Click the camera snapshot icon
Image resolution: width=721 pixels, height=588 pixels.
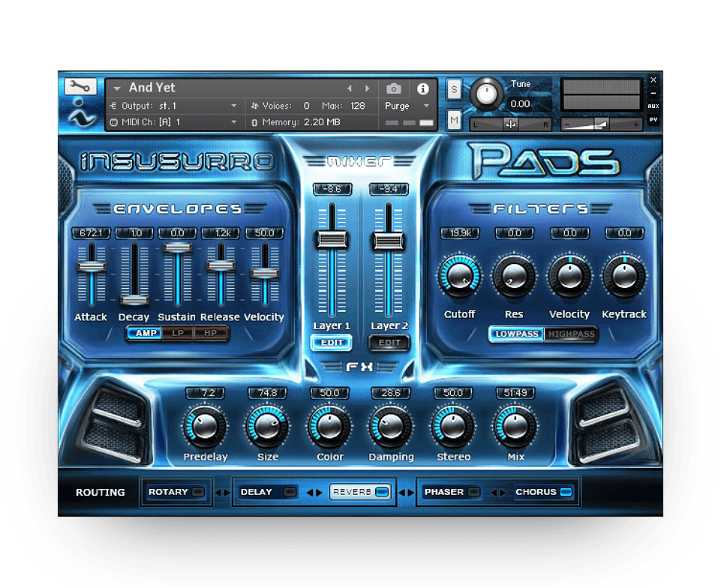[x=394, y=88]
